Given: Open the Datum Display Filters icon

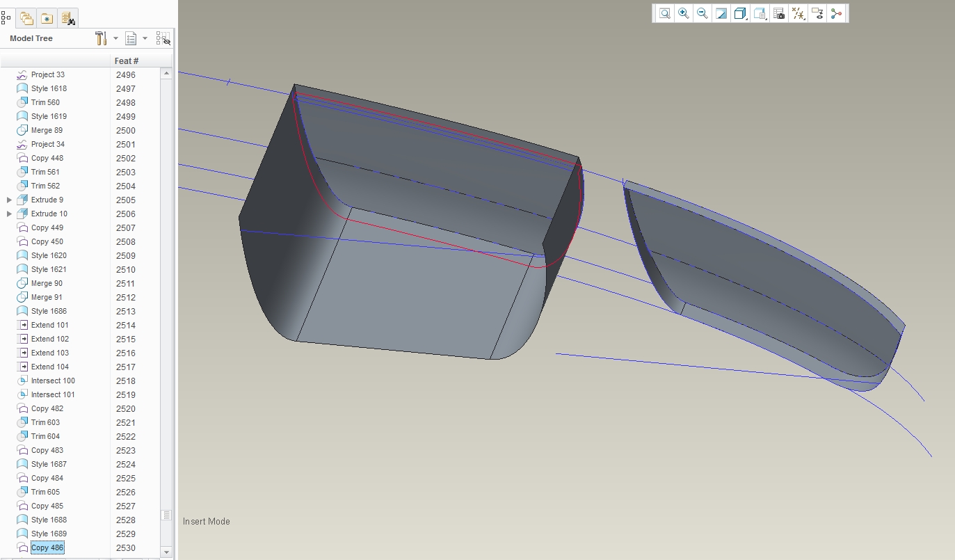Looking at the screenshot, I should tap(798, 13).
